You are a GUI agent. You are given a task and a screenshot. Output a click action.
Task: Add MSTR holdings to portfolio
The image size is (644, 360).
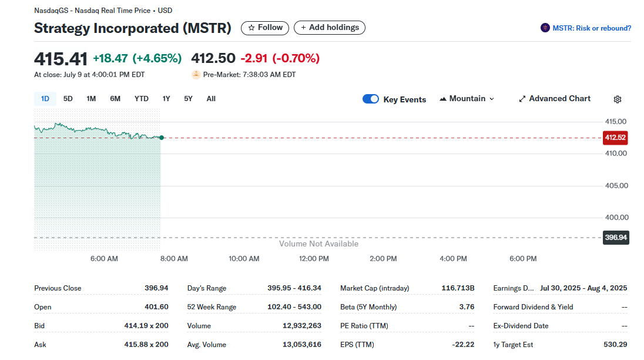[330, 28]
